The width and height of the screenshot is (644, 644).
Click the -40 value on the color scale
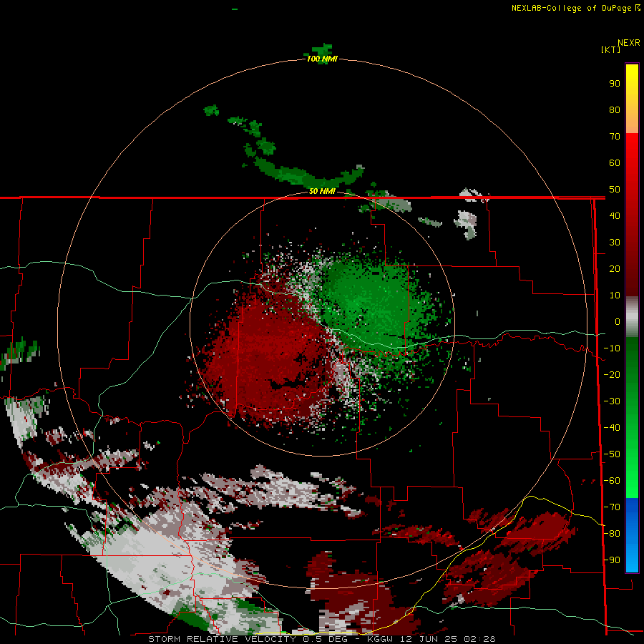(612, 428)
